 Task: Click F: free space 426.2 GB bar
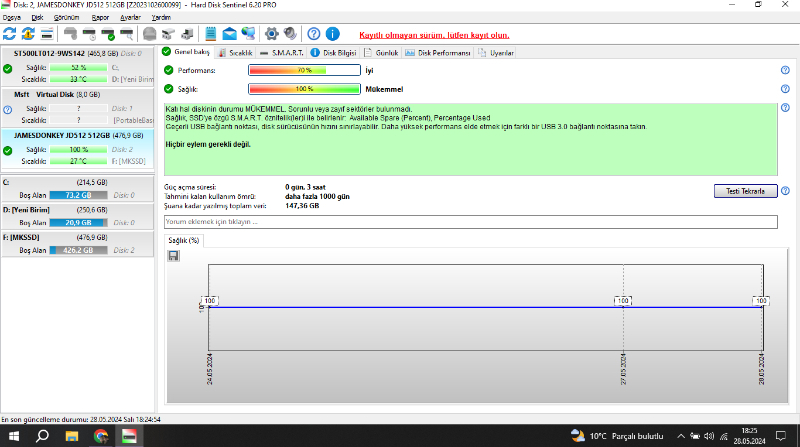(79, 250)
